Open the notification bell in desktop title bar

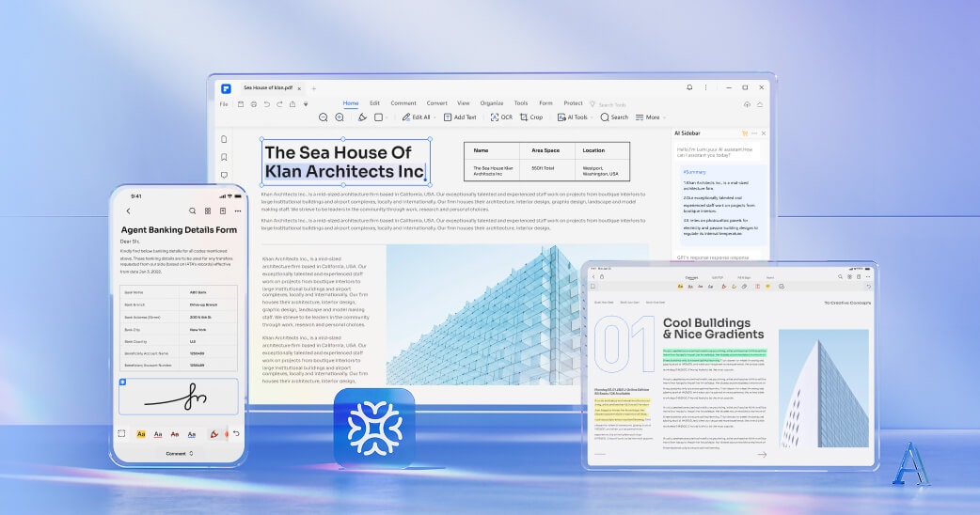pyautogui.click(x=689, y=87)
